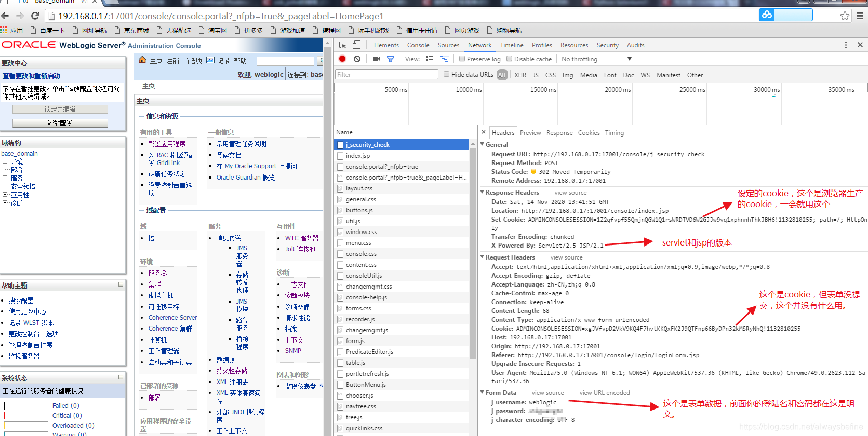Clear the network log
This screenshot has height=436, width=868.
pos(357,59)
